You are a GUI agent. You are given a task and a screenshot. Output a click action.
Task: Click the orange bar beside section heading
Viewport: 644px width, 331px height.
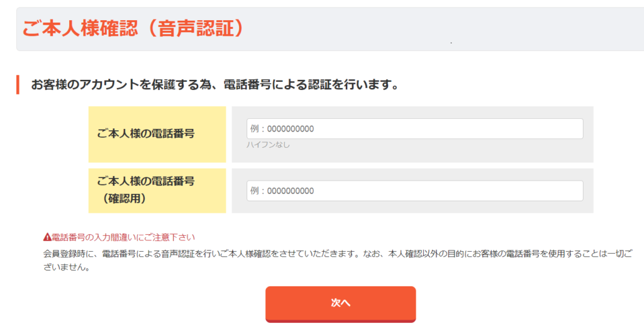pos(18,85)
